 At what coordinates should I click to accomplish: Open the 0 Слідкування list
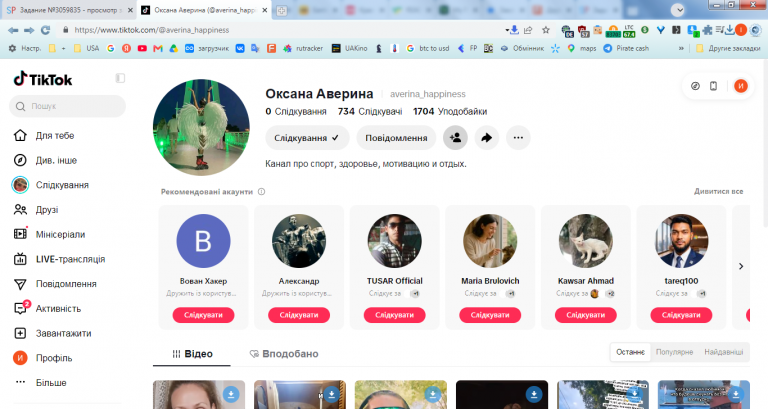[x=296, y=112]
